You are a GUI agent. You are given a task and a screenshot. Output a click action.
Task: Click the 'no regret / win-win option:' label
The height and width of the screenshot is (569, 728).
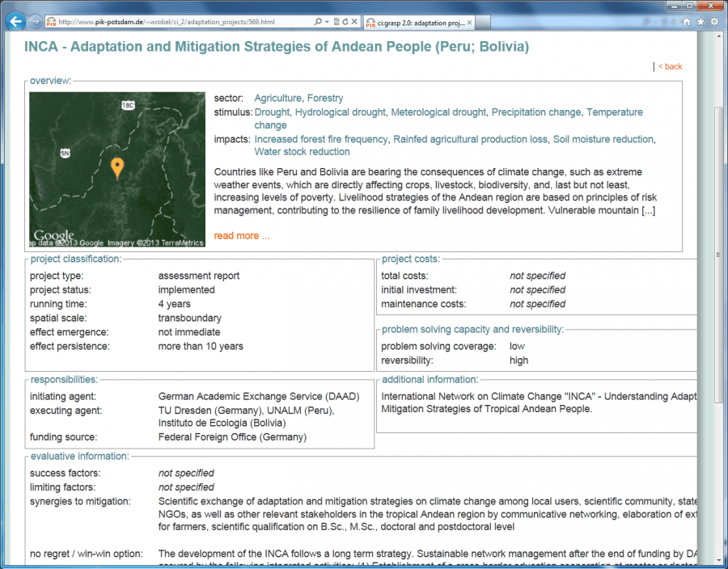tap(87, 554)
